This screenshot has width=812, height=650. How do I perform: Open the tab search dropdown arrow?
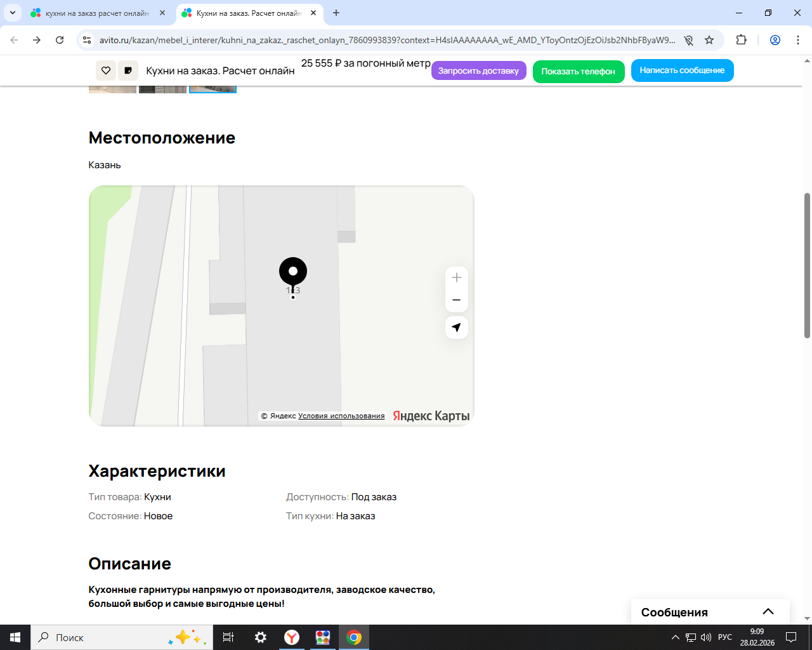(13, 13)
